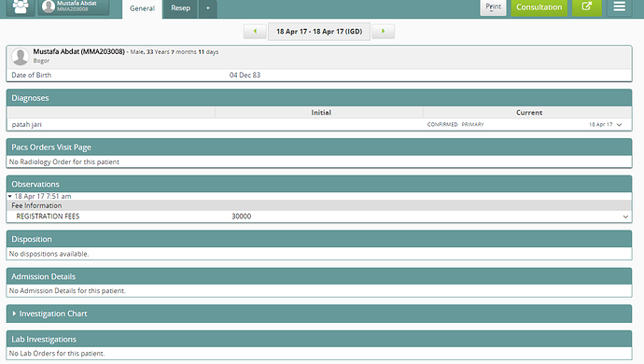Click the PRIMARY diagnosis label
This screenshot has height=364, width=644.
point(472,124)
